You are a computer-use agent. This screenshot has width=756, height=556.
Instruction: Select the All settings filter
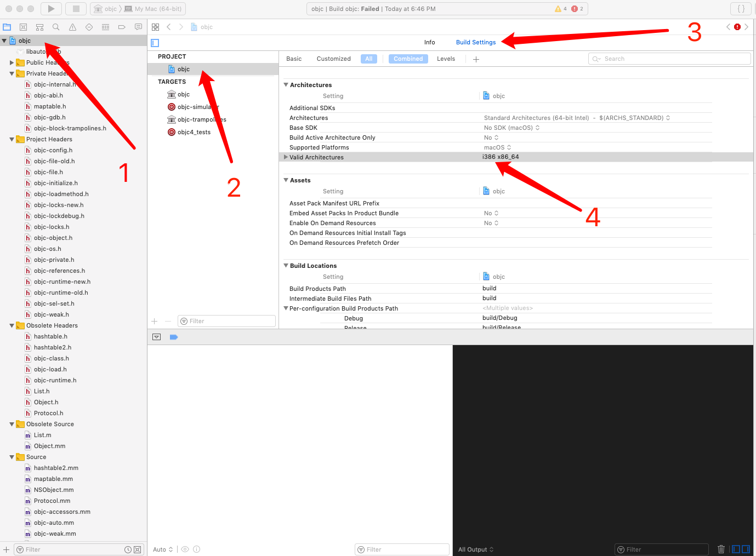coord(369,59)
